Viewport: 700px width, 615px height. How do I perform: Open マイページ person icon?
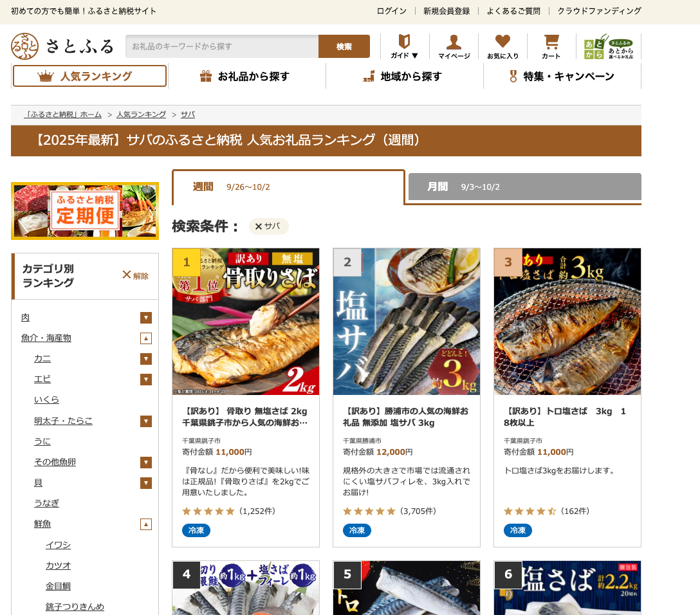[x=454, y=46]
